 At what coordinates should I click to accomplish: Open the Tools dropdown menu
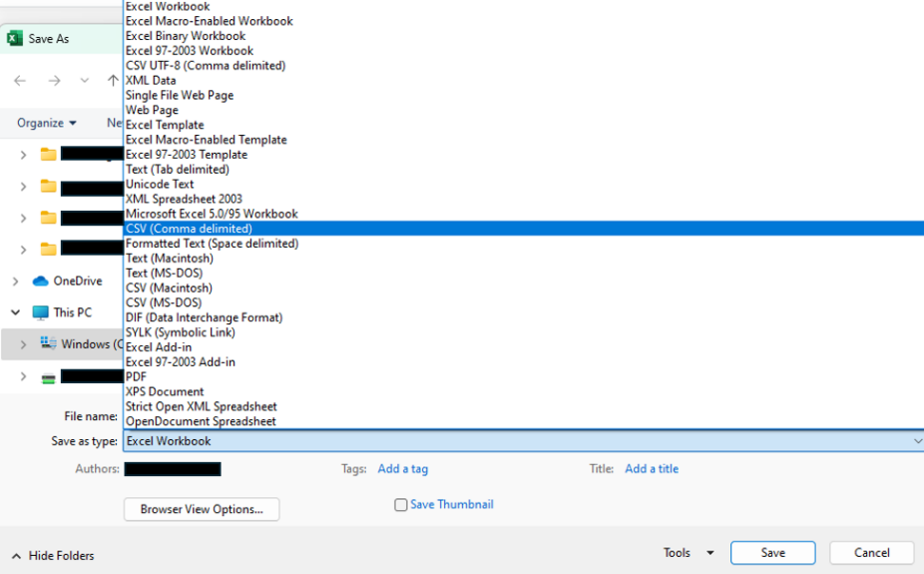689,553
